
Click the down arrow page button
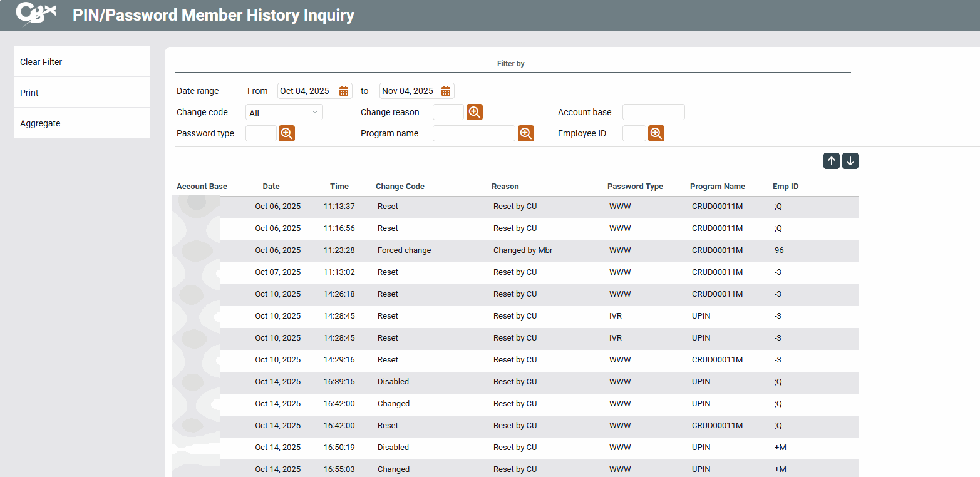coord(850,161)
